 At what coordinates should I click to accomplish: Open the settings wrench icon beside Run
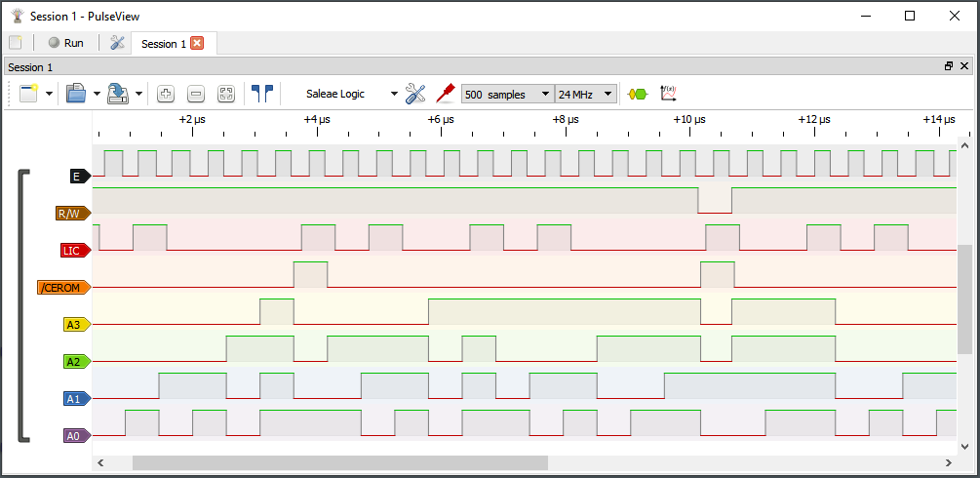tap(117, 43)
